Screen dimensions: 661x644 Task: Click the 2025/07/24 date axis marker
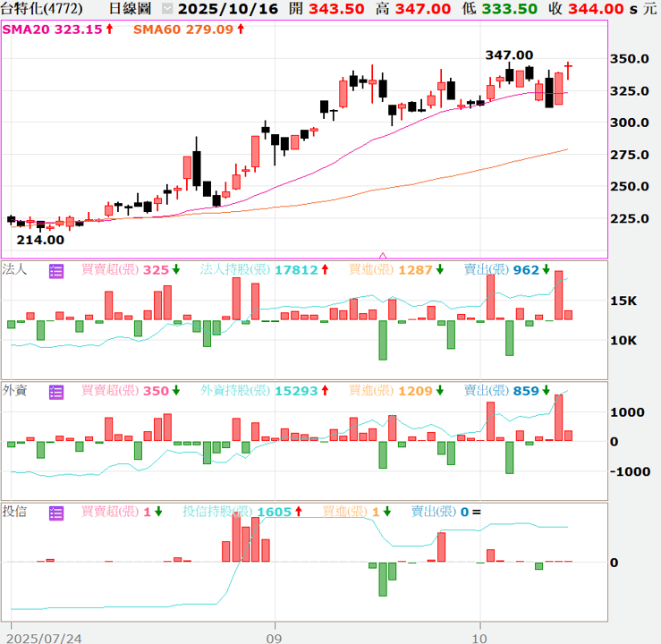[44, 638]
